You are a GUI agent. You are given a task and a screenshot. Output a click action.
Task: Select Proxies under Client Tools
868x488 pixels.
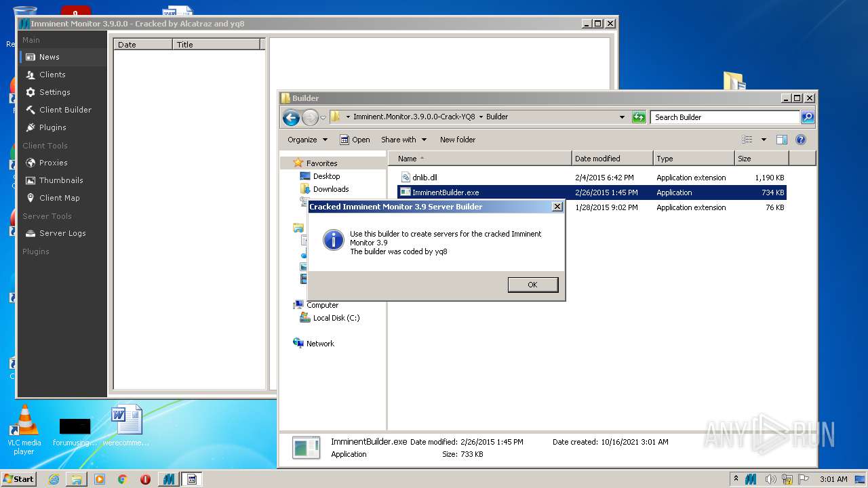click(x=62, y=163)
